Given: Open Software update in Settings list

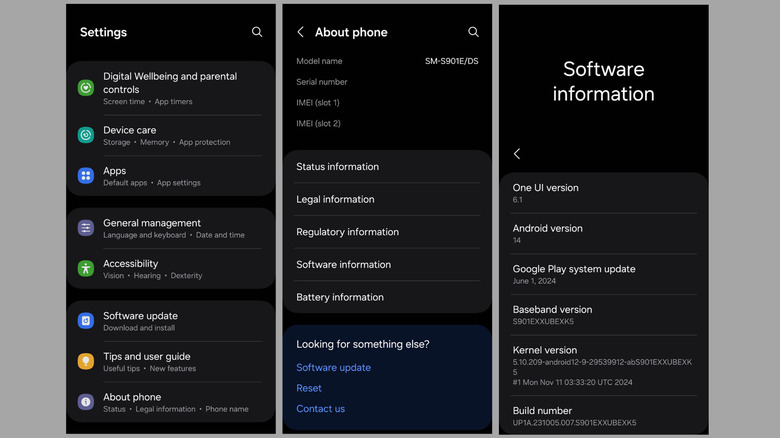Looking at the screenshot, I should pos(171,321).
